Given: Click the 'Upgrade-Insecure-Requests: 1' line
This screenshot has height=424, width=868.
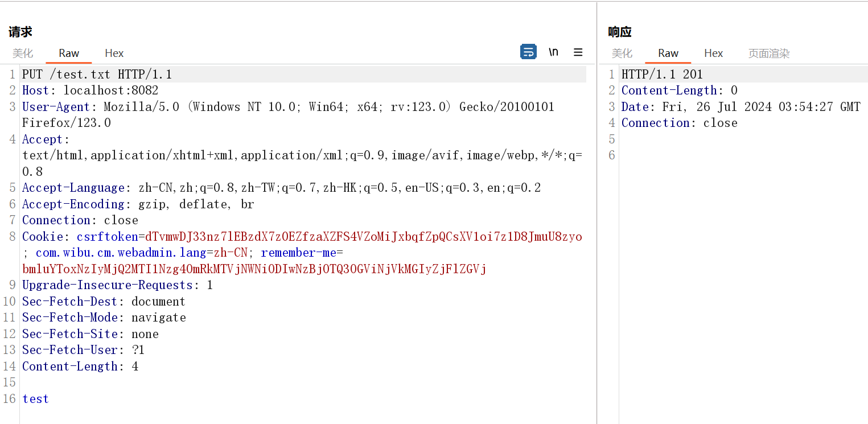Looking at the screenshot, I should point(117,285).
